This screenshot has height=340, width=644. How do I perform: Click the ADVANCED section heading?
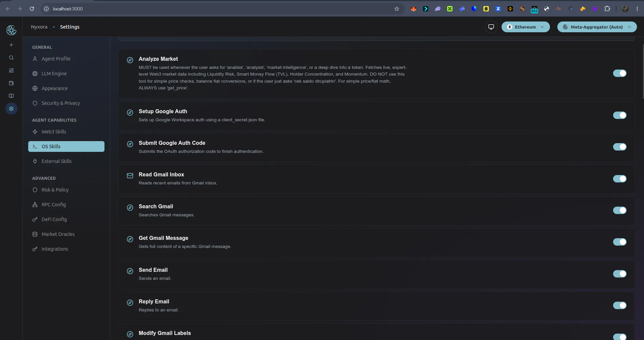click(x=44, y=178)
